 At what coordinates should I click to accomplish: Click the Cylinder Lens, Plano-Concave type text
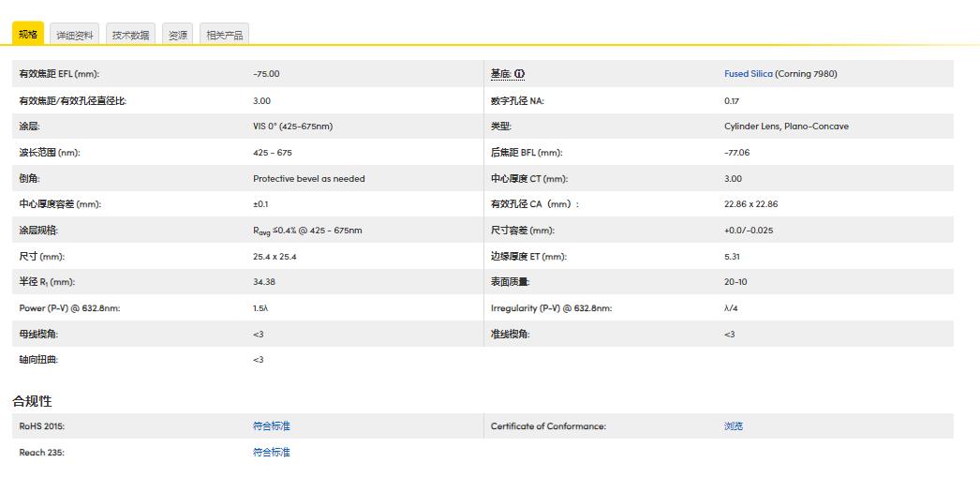point(786,127)
